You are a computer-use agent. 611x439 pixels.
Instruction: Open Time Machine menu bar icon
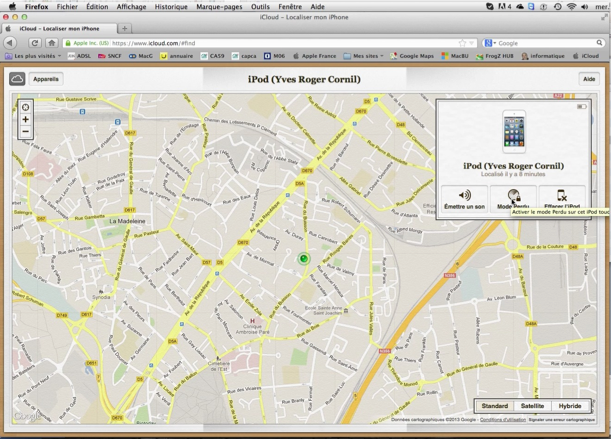pos(558,7)
